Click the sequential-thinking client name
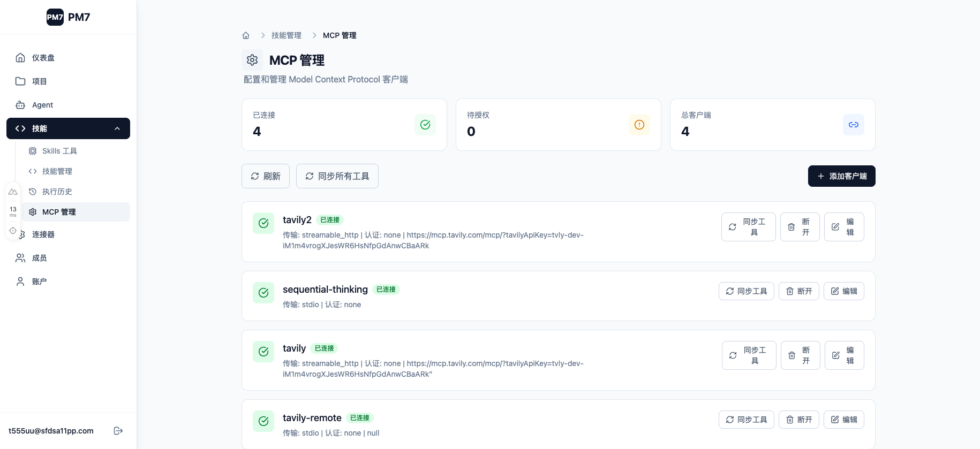The width and height of the screenshot is (980, 449). coord(325,290)
